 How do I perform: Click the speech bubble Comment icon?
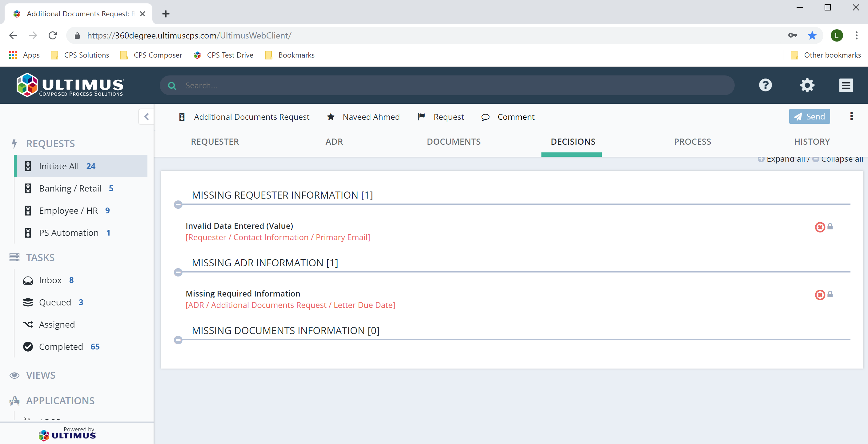click(485, 117)
